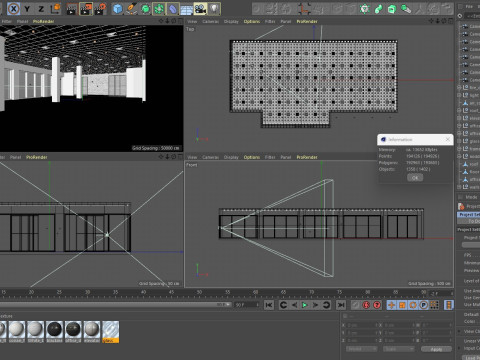Toggle the red Autokeying button

[366, 305]
